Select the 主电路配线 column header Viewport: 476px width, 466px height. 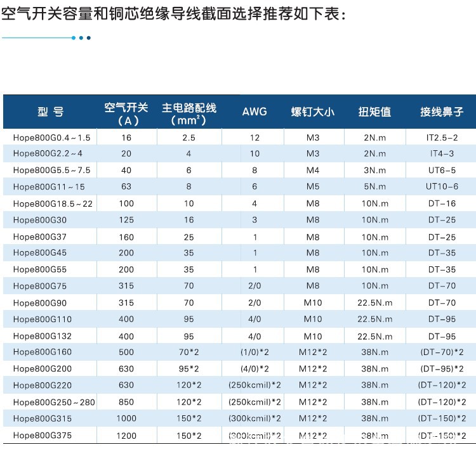tap(189, 113)
